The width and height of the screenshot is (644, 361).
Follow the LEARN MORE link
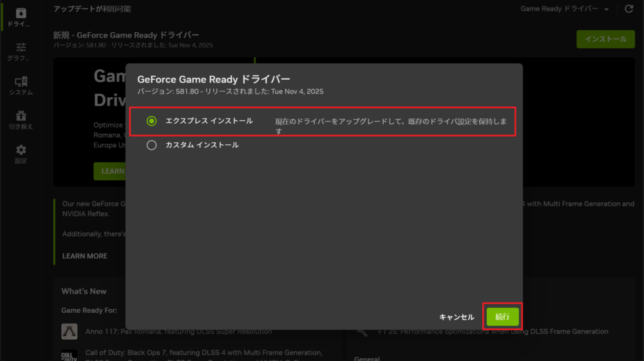(x=85, y=256)
